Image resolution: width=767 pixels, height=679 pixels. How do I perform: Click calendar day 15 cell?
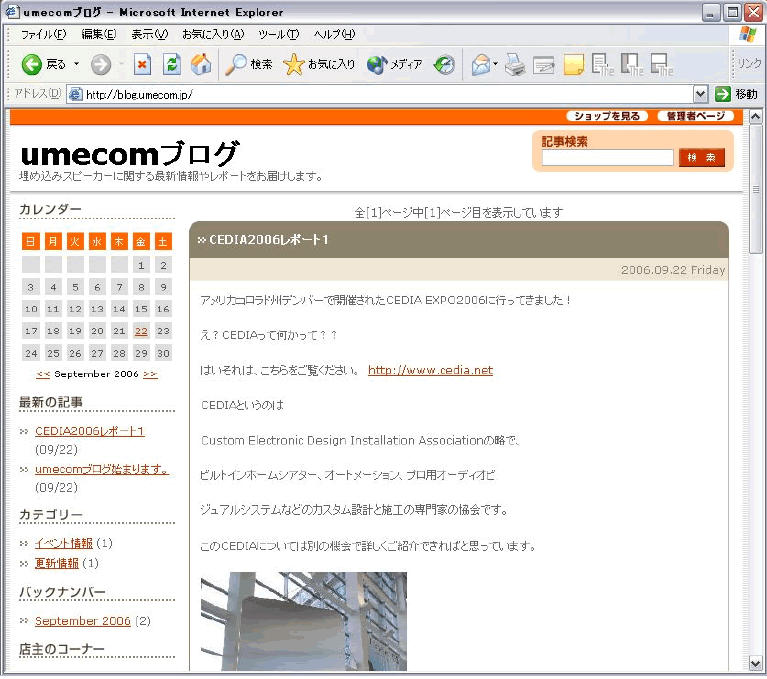click(141, 309)
